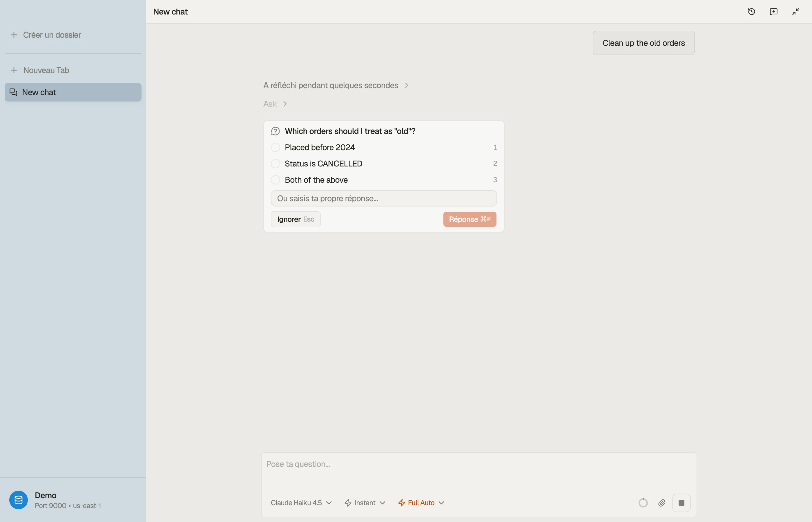
Task: Focus the Ou saisis ta propre réponse field
Action: click(x=384, y=198)
